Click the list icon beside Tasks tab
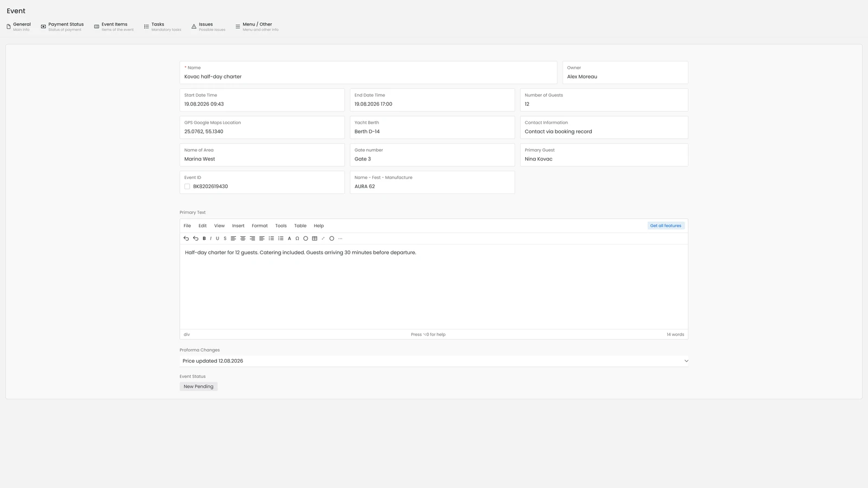Screen dimensions: 868x488 (146, 27)
